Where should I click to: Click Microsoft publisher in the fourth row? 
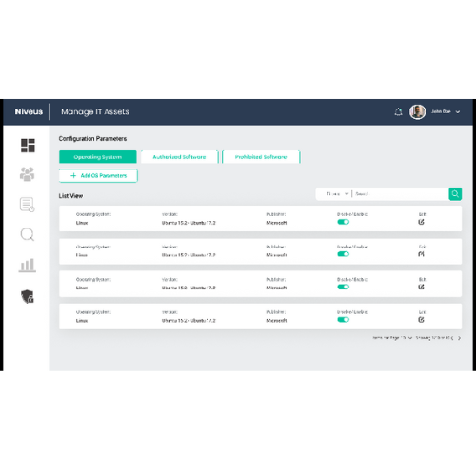[276, 321]
